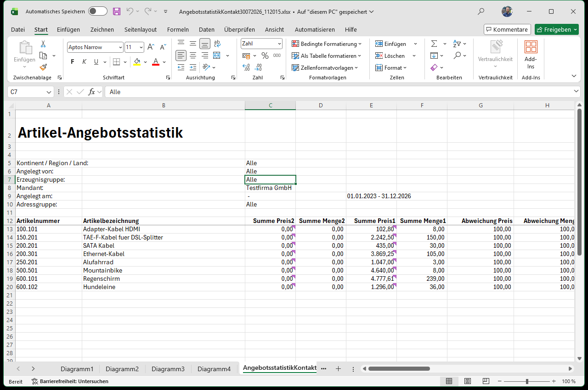Toggle bold F formatting

tap(72, 62)
